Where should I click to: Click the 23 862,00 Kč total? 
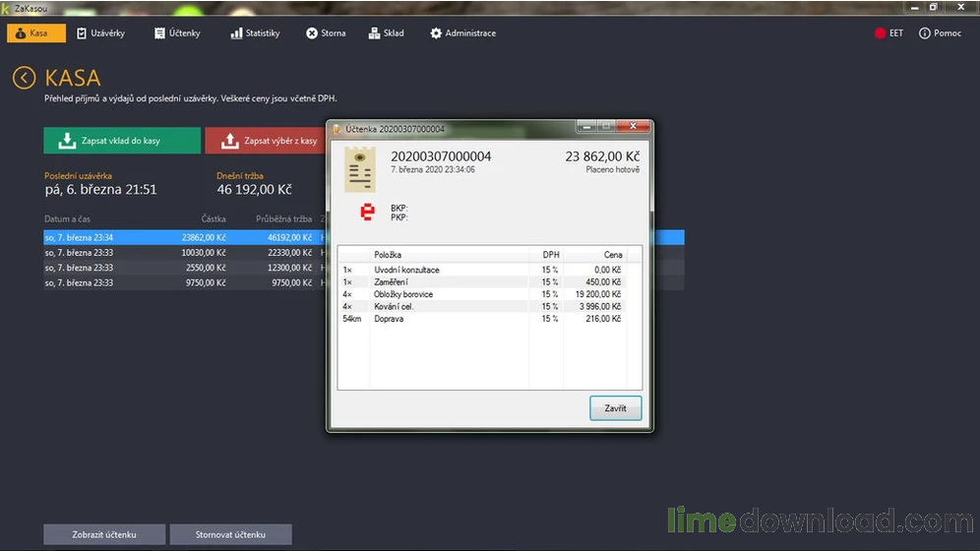click(x=602, y=156)
